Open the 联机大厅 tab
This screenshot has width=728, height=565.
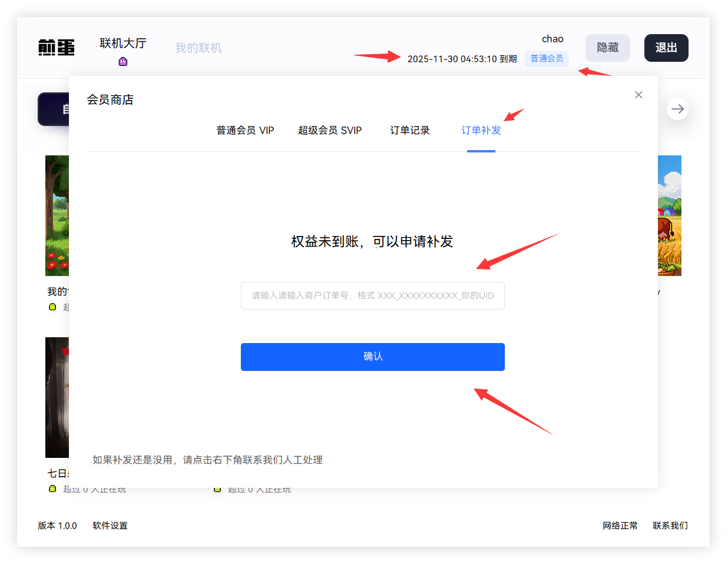coord(123,44)
